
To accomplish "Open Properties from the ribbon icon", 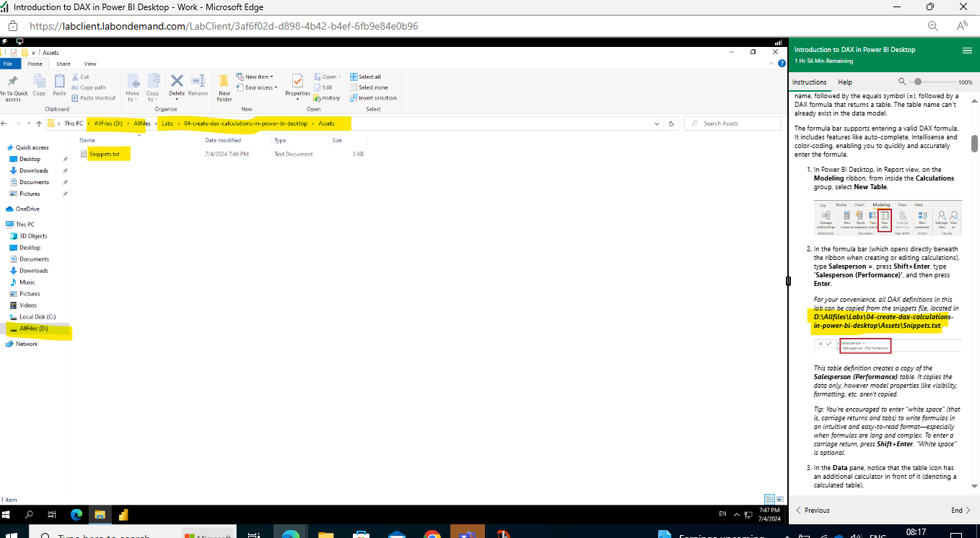I will (x=297, y=84).
